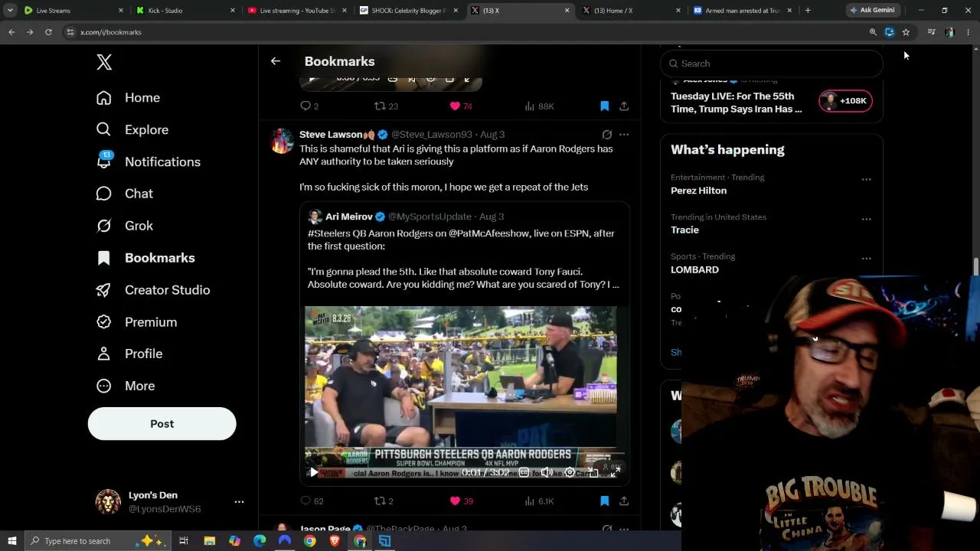Click the X logo in sidebar
This screenshot has width=980, height=551.
click(x=104, y=62)
